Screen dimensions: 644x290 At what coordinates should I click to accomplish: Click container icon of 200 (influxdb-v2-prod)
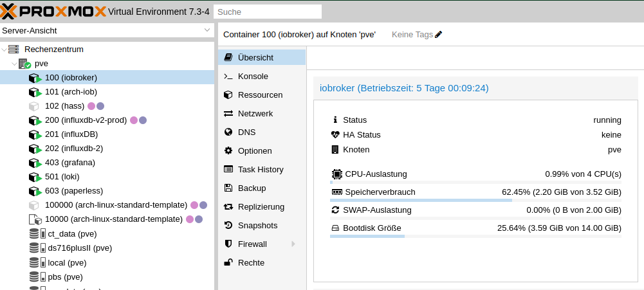(35, 120)
